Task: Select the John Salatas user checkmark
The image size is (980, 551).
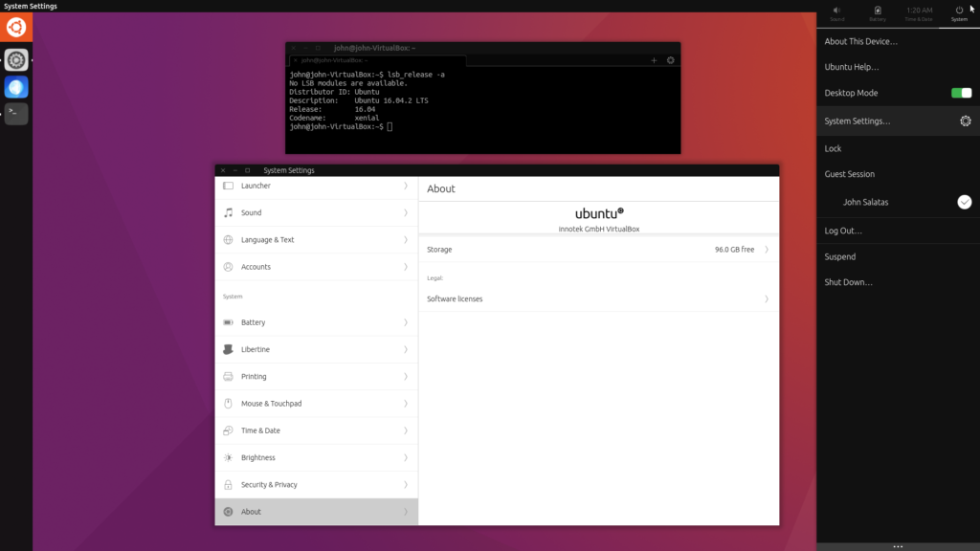Action: (965, 202)
